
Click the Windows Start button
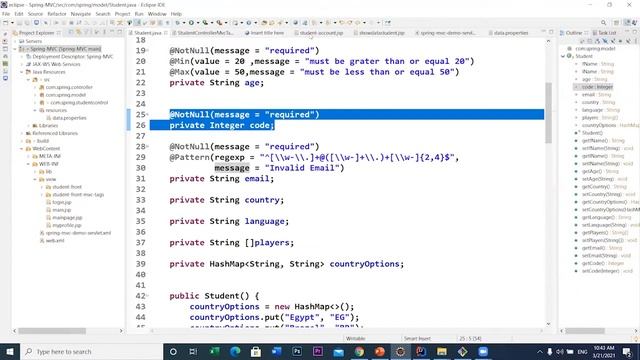click(10, 351)
